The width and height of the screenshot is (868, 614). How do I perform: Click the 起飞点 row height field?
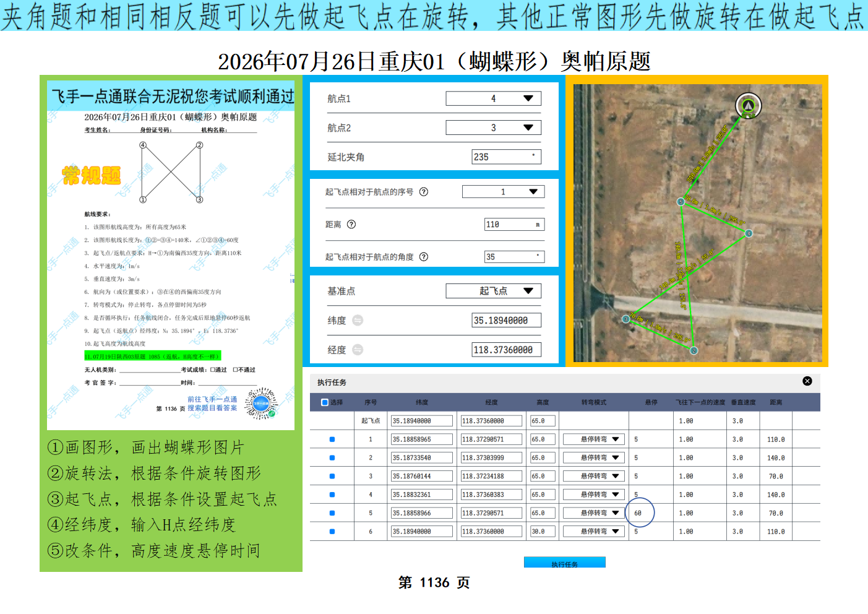click(x=543, y=421)
